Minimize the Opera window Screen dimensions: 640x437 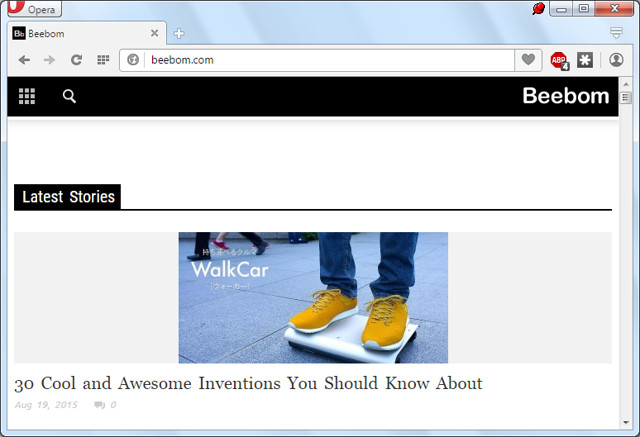coord(561,9)
